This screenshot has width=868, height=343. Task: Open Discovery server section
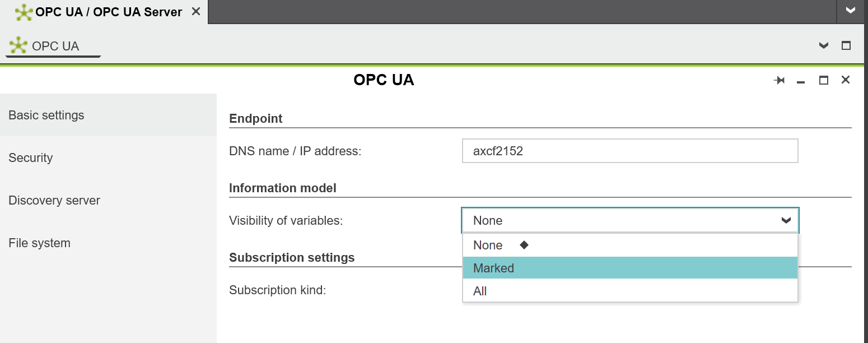click(x=108, y=200)
